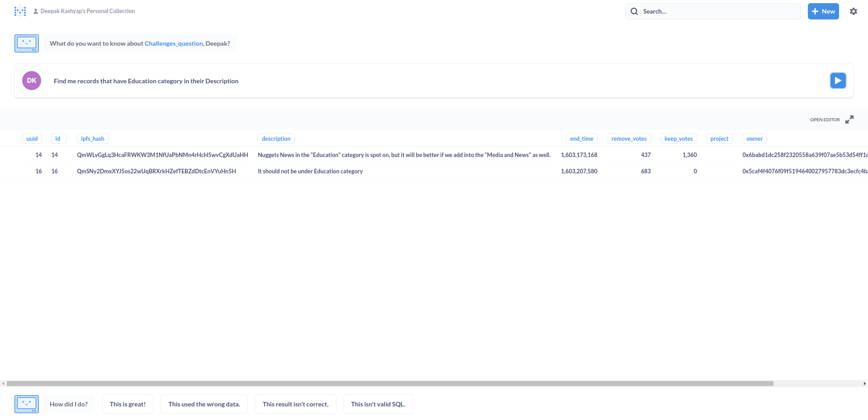This screenshot has height=420, width=868.
Task: Open Deepak Kashyap's Personal Collection
Action: (87, 11)
